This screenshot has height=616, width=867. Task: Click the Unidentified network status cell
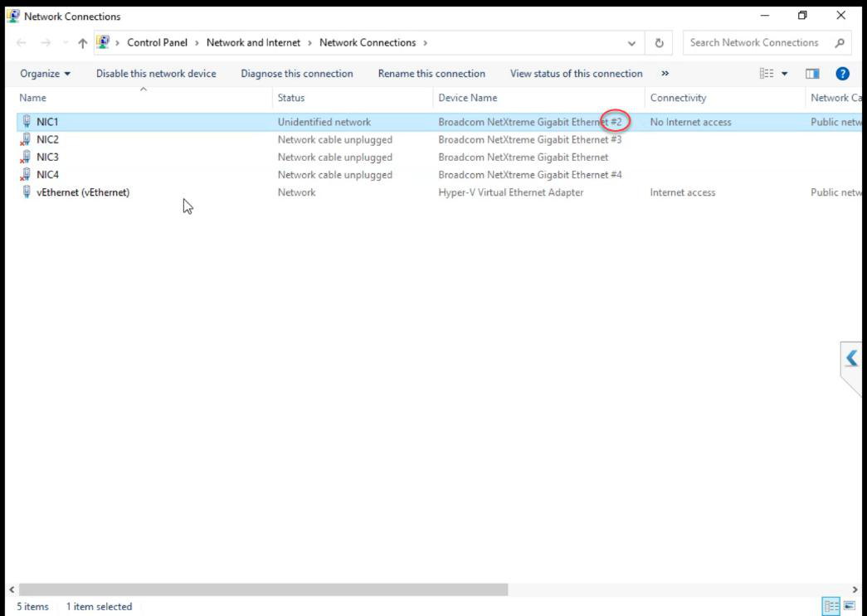pyautogui.click(x=324, y=122)
